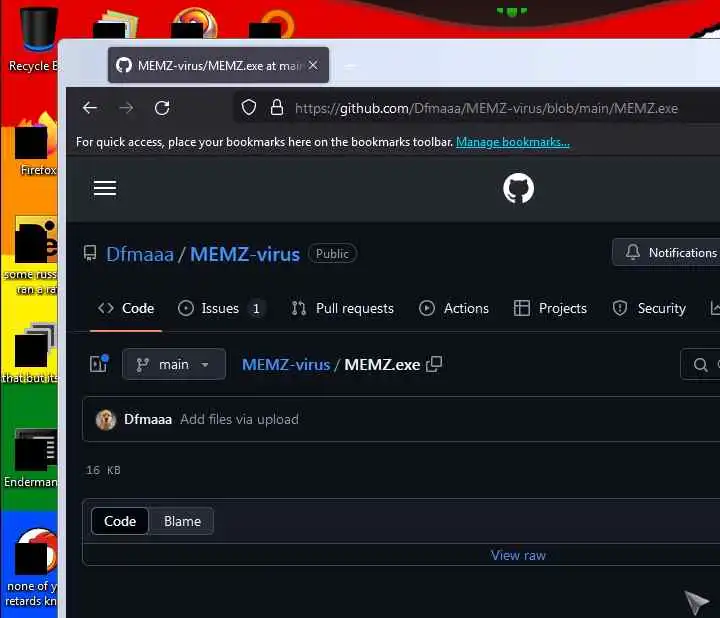The height and width of the screenshot is (618, 720).
Task: Click the file search input box
Action: [701, 364]
